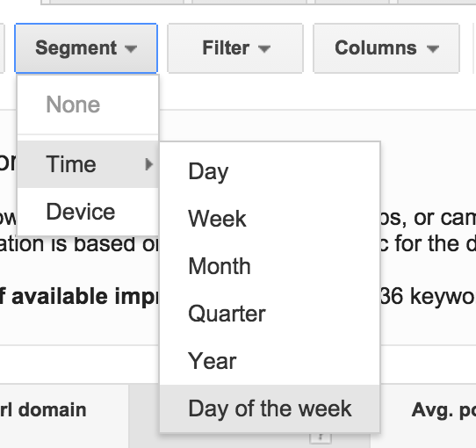The height and width of the screenshot is (448, 476).
Task: Choose the Time segment option
Action: (x=88, y=164)
